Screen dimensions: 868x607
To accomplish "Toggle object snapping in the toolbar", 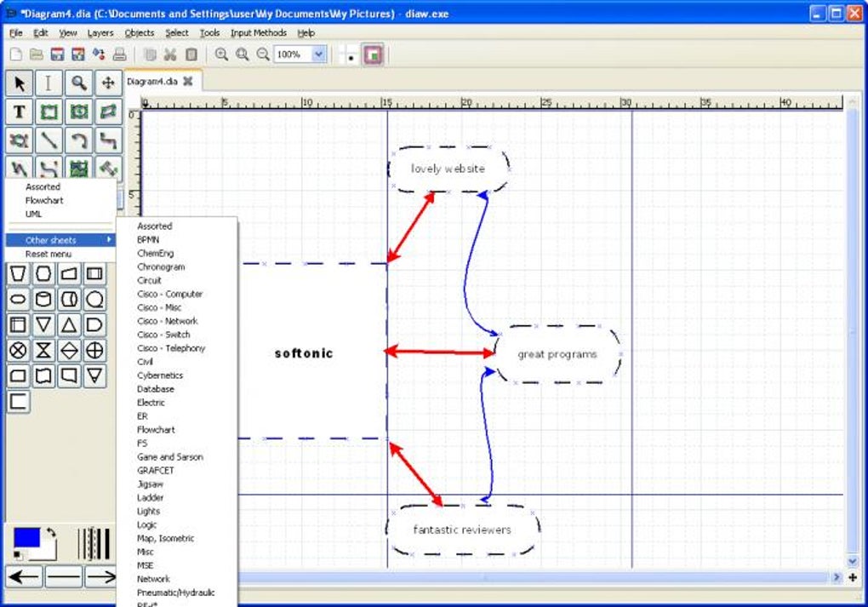I will click(x=373, y=54).
